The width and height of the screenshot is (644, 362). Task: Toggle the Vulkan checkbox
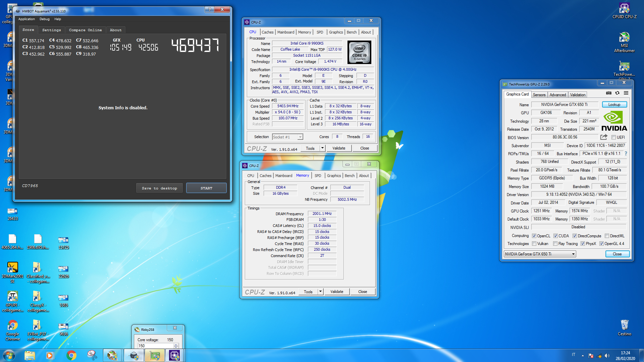pos(534,244)
